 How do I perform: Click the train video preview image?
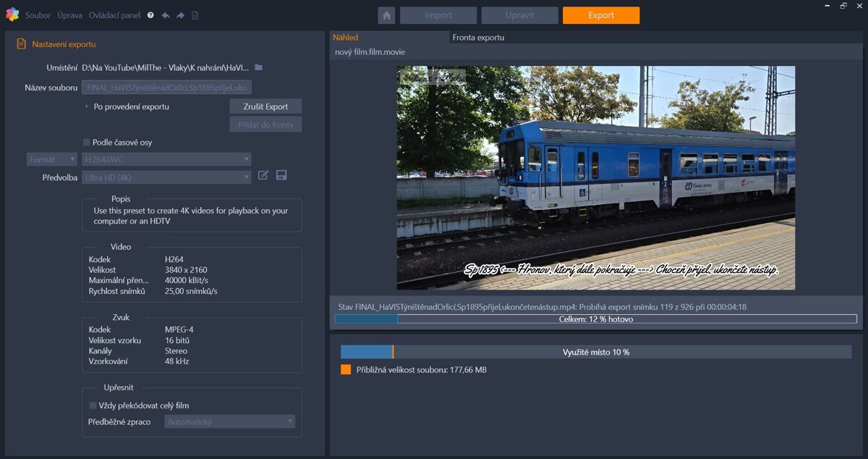tap(596, 178)
